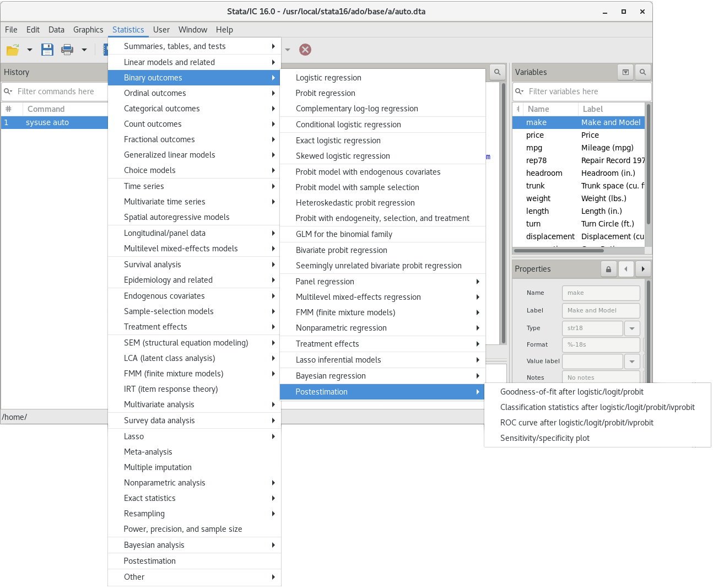Select IRT (item response theory)
This screenshot has height=588, width=713.
[x=194, y=389]
